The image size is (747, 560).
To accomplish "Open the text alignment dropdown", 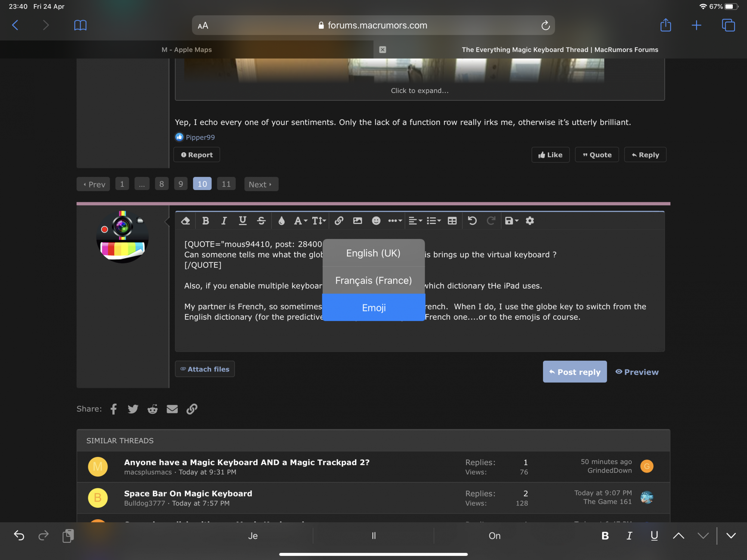I will 415,221.
